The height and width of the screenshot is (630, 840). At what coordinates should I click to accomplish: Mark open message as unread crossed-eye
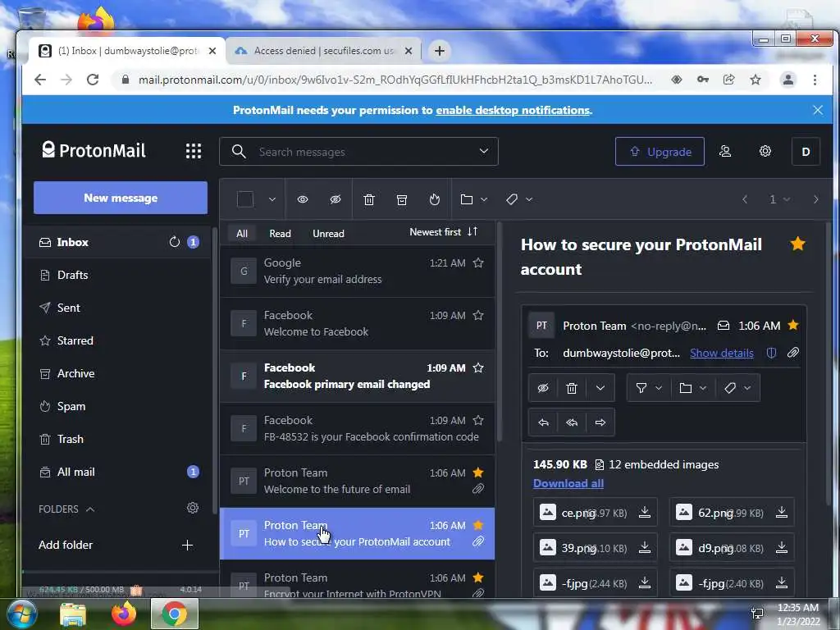(x=543, y=388)
